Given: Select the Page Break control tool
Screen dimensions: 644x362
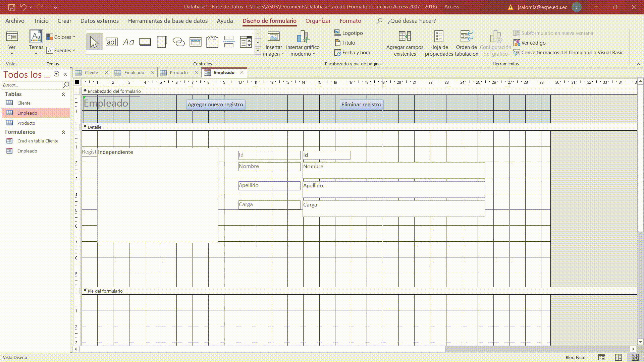Looking at the screenshot, I should (229, 42).
